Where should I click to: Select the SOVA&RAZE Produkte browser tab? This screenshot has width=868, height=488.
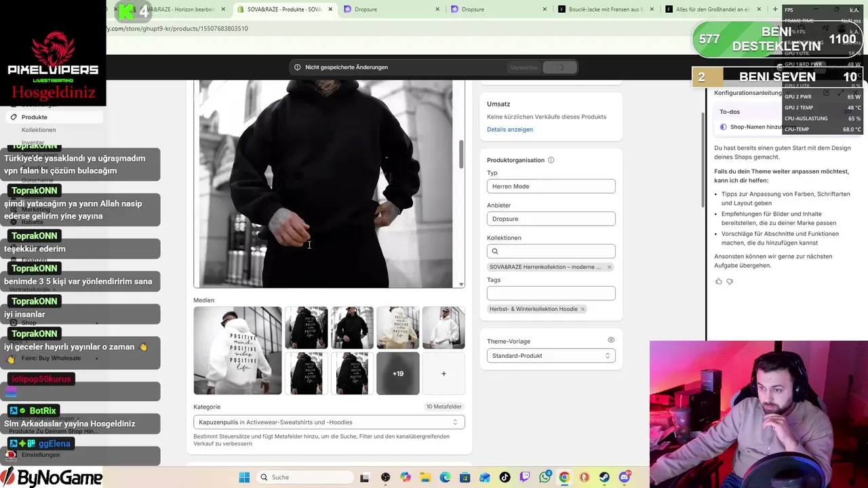pyautogui.click(x=285, y=9)
